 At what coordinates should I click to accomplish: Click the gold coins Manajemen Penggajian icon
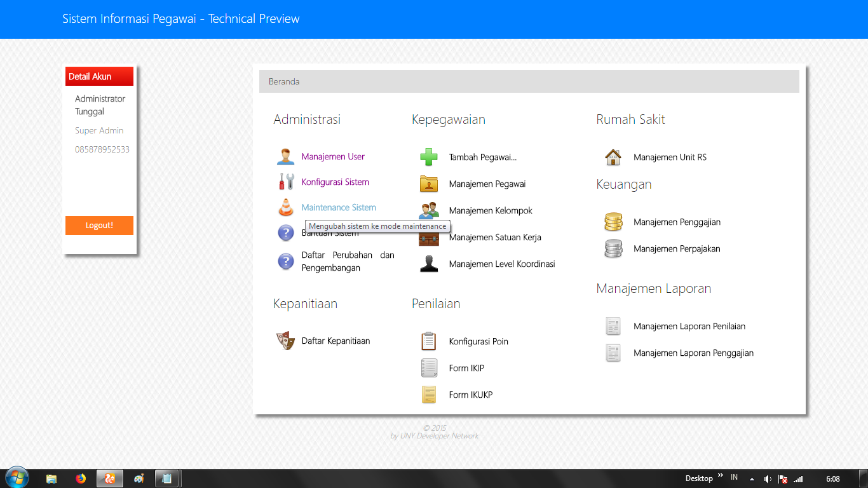(613, 222)
